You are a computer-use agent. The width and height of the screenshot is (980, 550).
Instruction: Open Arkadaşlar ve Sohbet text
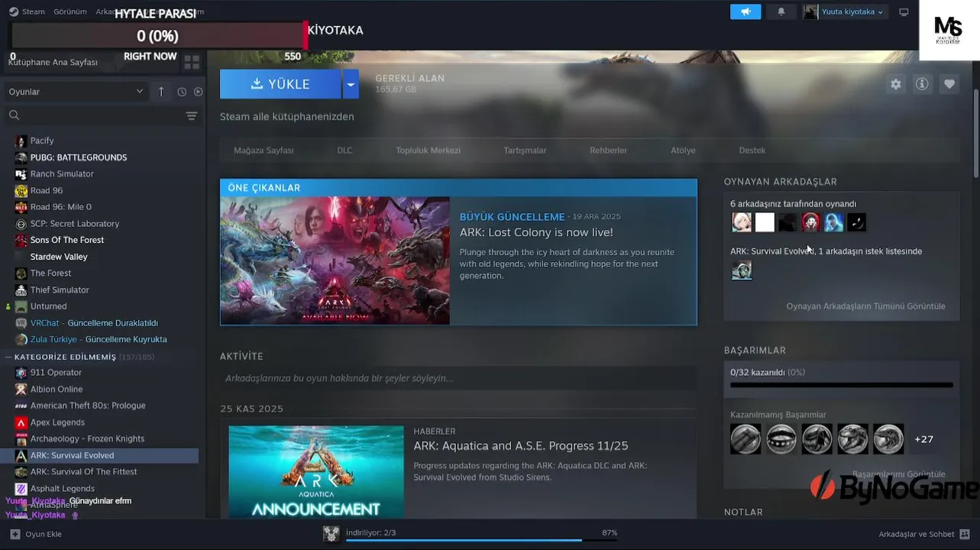point(916,534)
